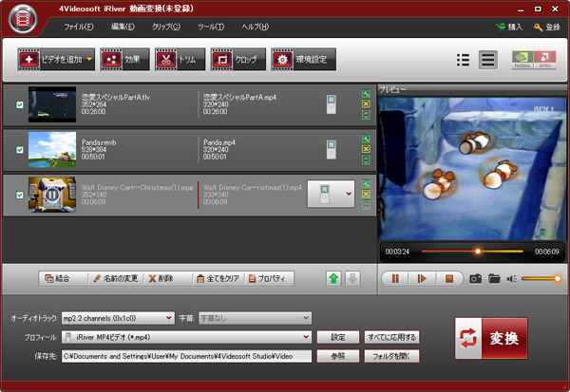Open the ヘルプ(H) menu
This screenshot has height=392, width=570.
256,27
